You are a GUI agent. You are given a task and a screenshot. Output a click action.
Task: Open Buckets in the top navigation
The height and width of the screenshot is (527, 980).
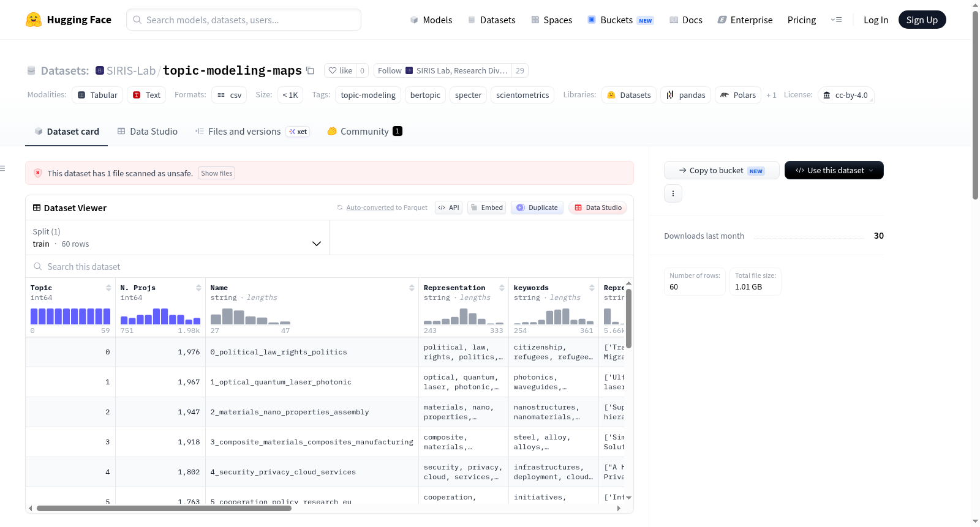[x=620, y=20]
